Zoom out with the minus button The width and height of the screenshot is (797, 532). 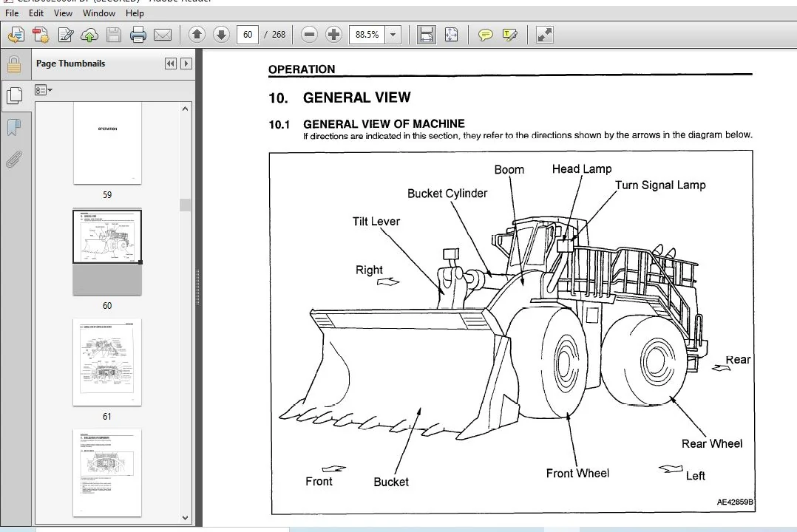[x=309, y=35]
